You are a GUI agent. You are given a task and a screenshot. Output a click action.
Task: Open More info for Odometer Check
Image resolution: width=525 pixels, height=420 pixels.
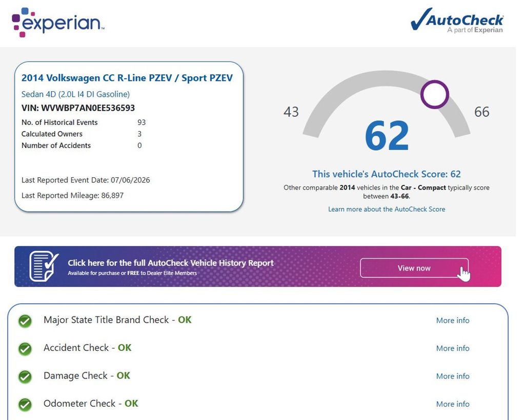click(x=453, y=404)
